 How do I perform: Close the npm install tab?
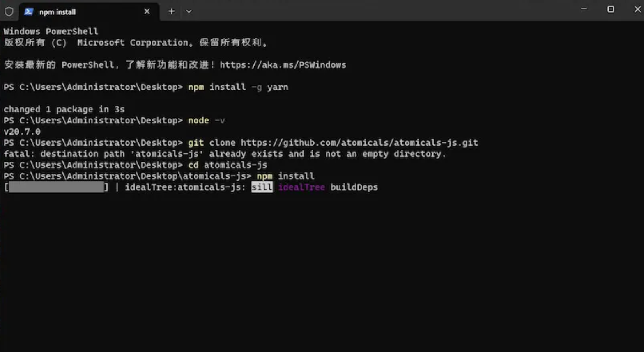tap(147, 11)
